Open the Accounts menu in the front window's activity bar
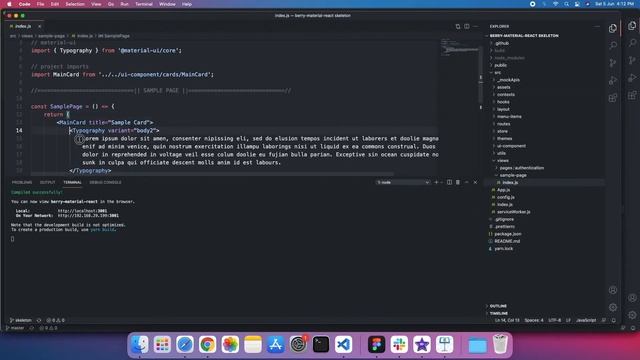 613,290
